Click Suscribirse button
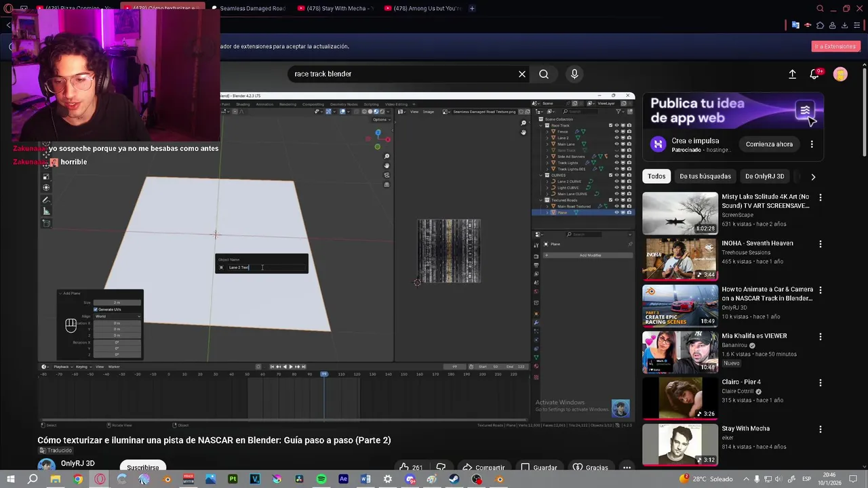This screenshot has height=488, width=868. click(143, 467)
